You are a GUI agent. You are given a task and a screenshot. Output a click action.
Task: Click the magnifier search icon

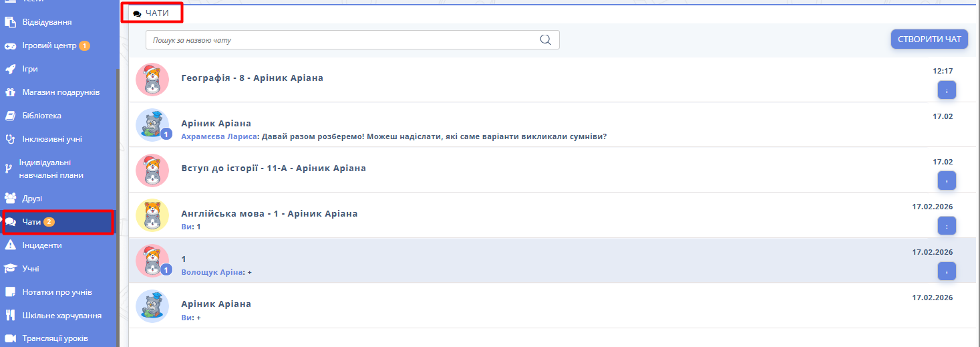(545, 40)
